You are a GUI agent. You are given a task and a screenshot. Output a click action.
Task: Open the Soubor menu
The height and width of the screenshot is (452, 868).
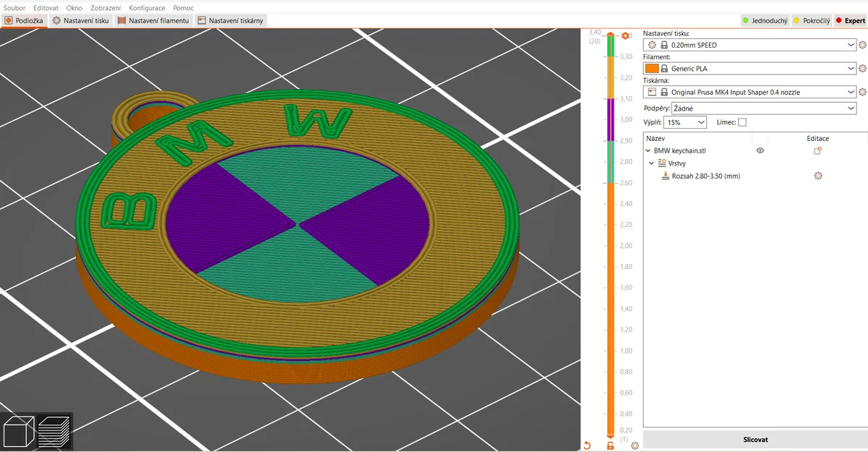(x=14, y=8)
